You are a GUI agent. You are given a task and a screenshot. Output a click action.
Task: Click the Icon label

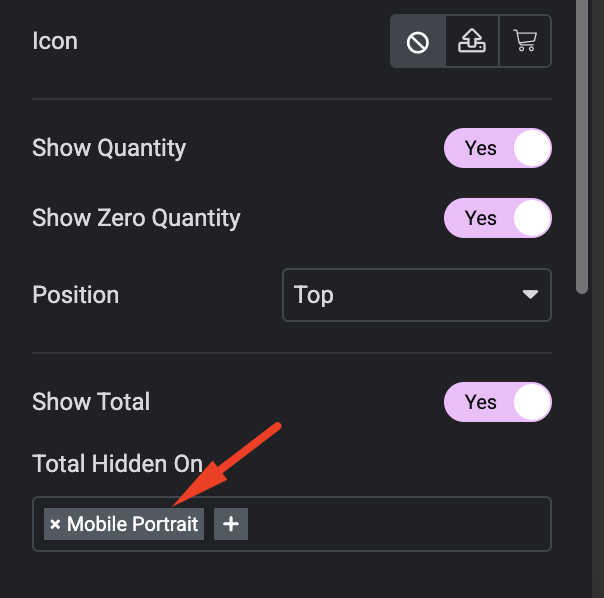tap(55, 41)
